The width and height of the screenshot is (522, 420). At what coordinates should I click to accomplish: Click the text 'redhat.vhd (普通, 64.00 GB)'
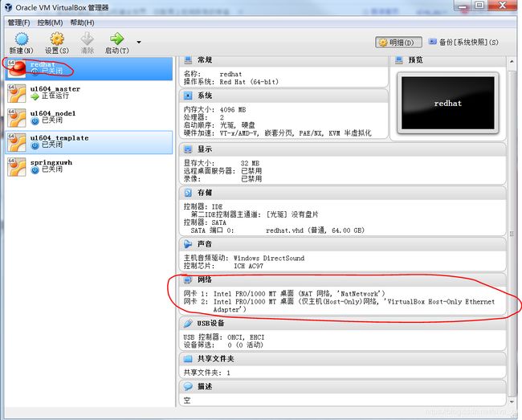pyautogui.click(x=316, y=230)
